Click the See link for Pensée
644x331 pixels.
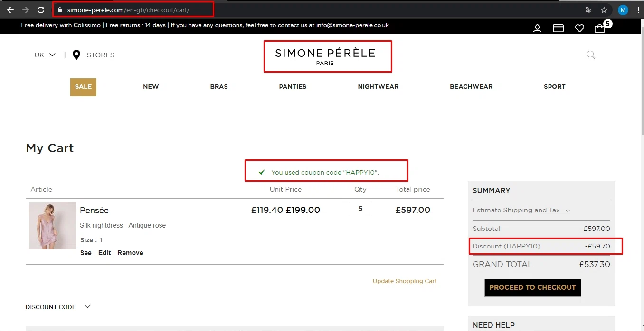tap(86, 253)
